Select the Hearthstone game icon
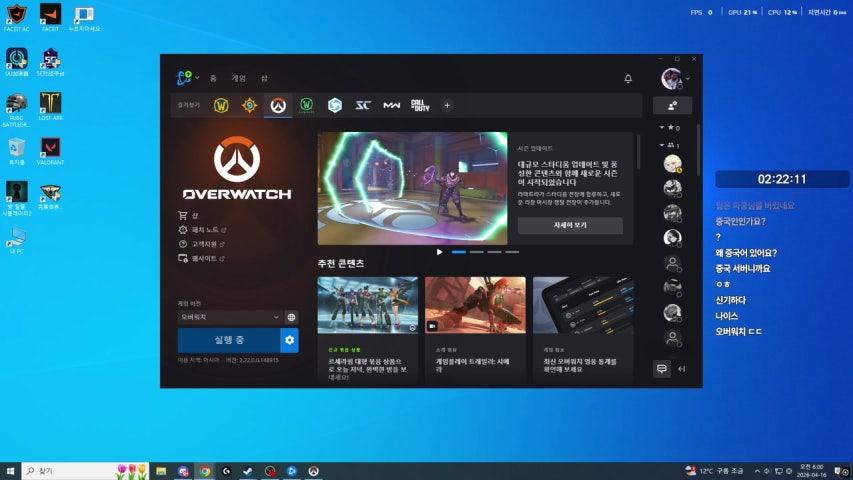Image resolution: width=853 pixels, height=480 pixels. pos(250,105)
